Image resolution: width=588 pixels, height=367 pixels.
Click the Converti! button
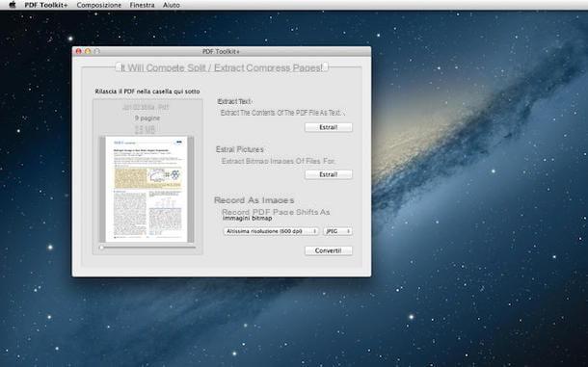[329, 250]
